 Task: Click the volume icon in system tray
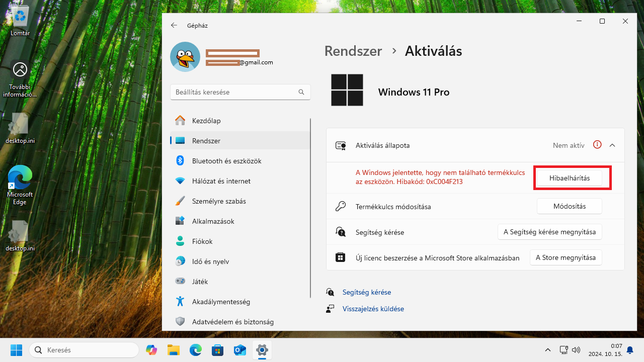pos(576,350)
